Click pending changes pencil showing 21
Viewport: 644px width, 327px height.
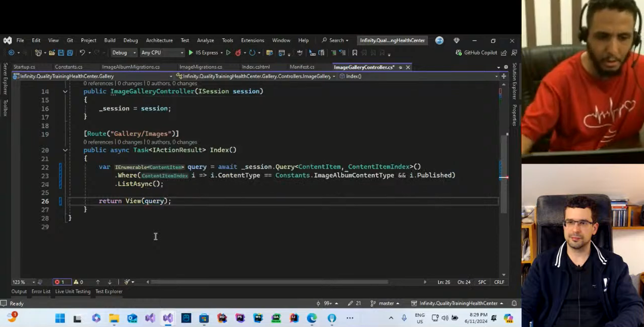[354, 303]
